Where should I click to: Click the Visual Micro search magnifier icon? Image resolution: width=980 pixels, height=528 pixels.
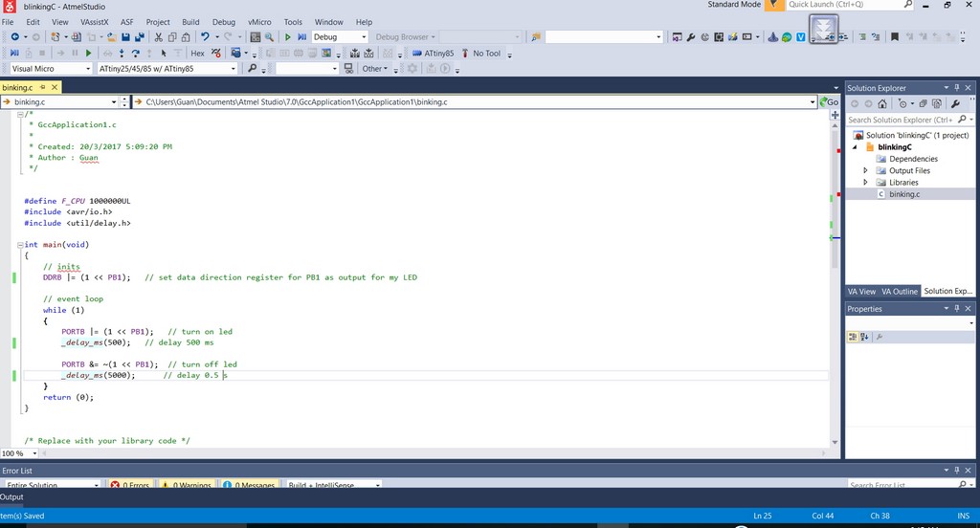(x=252, y=68)
